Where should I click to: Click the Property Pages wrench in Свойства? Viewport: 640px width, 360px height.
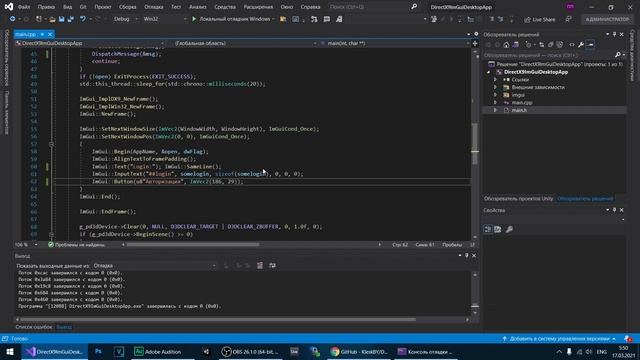(509, 229)
